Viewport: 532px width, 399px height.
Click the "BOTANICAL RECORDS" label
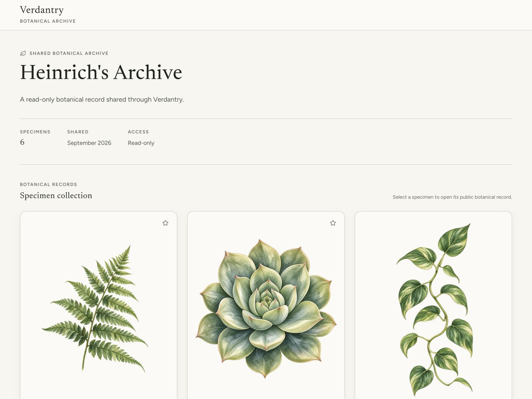point(49,185)
